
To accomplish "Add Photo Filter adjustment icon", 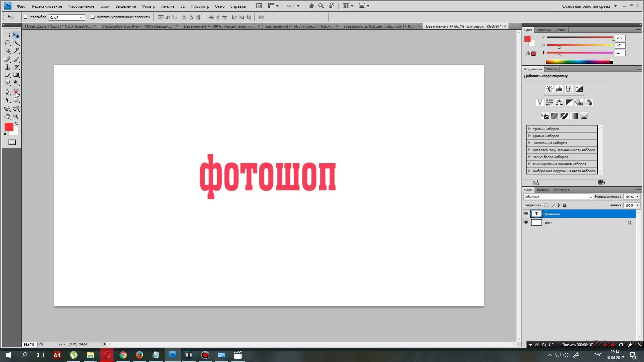I will click(579, 102).
